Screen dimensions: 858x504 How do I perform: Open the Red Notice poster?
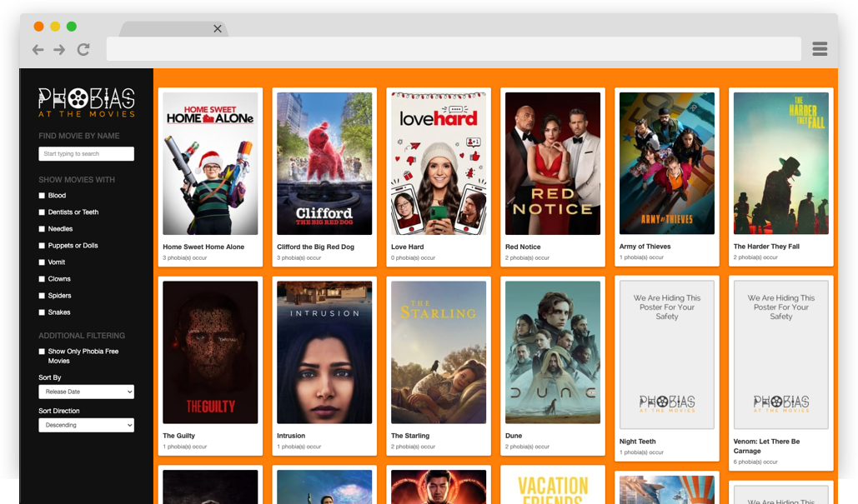553,163
